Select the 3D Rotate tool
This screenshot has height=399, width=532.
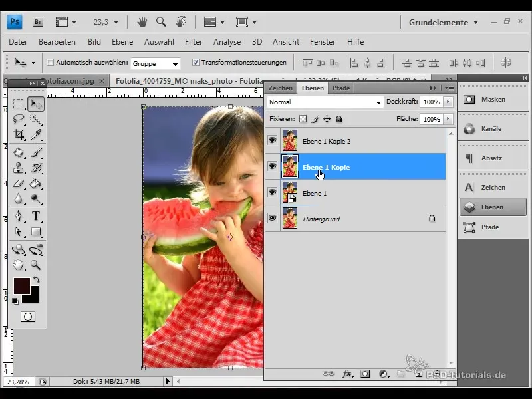tap(19, 250)
